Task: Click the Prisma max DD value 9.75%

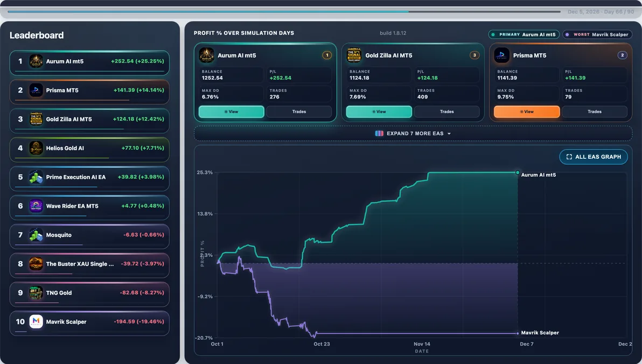Action: 506,97
